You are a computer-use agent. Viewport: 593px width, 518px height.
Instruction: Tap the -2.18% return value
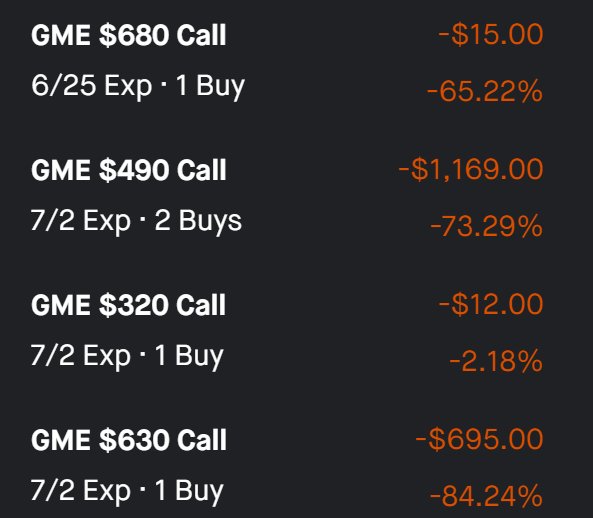click(496, 361)
